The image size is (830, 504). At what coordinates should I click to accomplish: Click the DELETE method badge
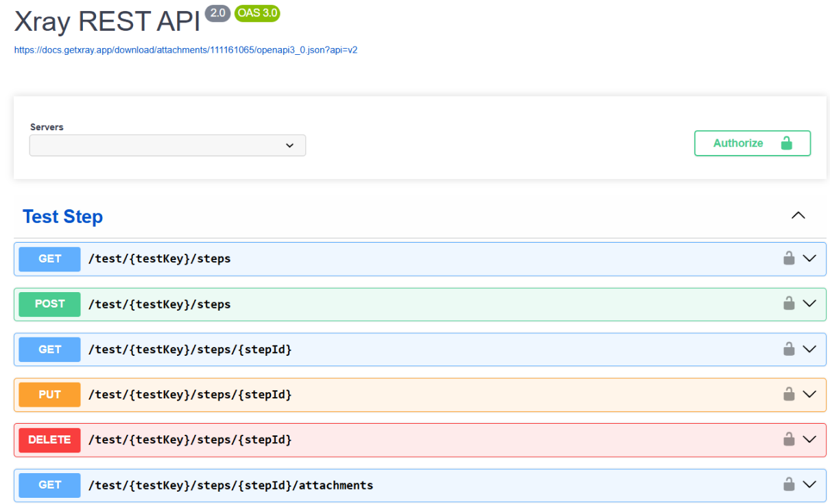pyautogui.click(x=49, y=440)
